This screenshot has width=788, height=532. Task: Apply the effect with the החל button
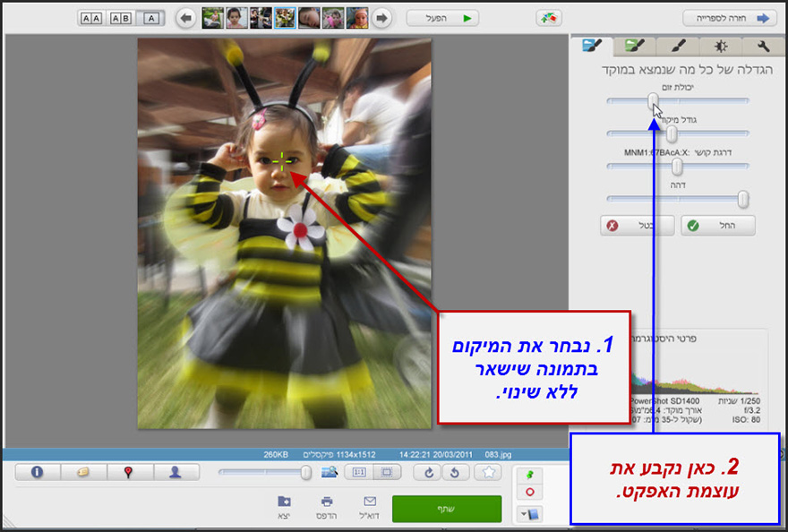(x=716, y=226)
